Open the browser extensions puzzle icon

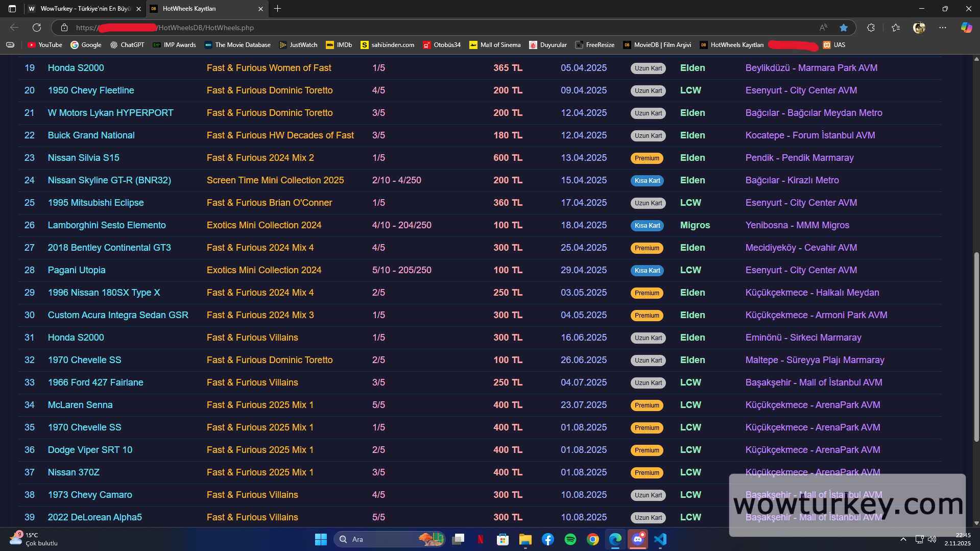(871, 28)
